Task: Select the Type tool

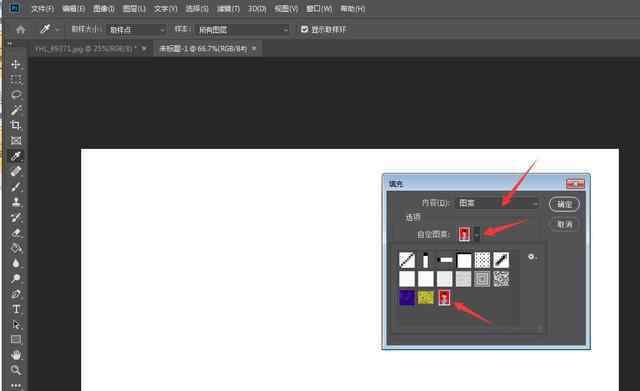Action: (16, 309)
